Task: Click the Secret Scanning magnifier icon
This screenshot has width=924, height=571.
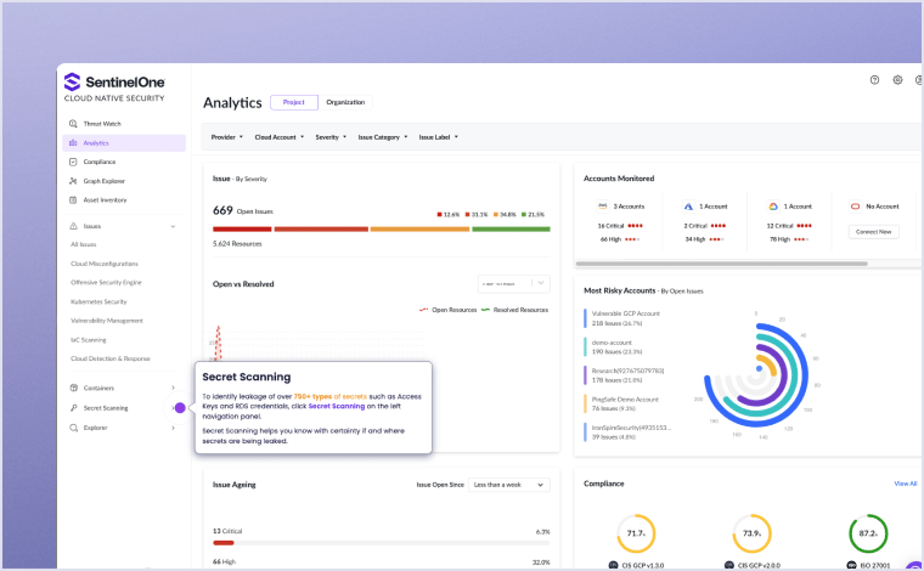Action: 73,408
